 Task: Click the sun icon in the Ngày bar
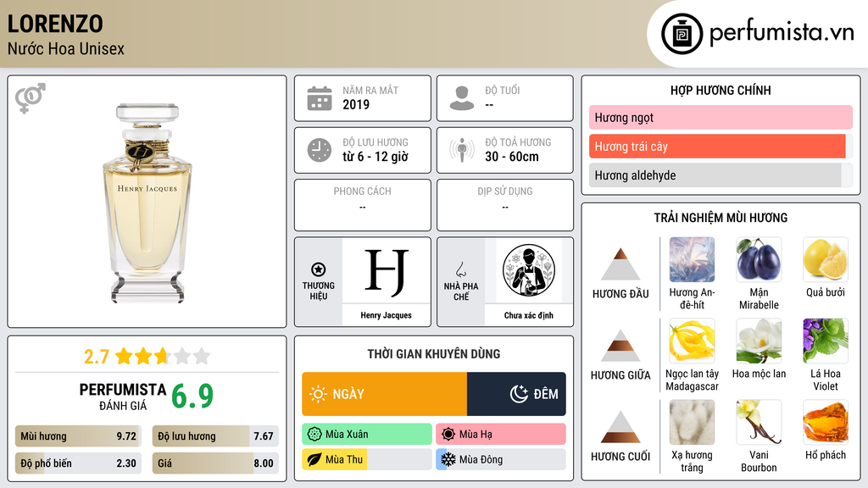tap(318, 394)
